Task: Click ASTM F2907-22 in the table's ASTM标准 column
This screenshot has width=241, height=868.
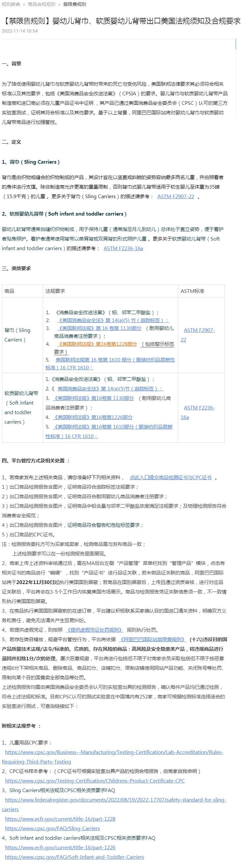Action: [x=199, y=331]
